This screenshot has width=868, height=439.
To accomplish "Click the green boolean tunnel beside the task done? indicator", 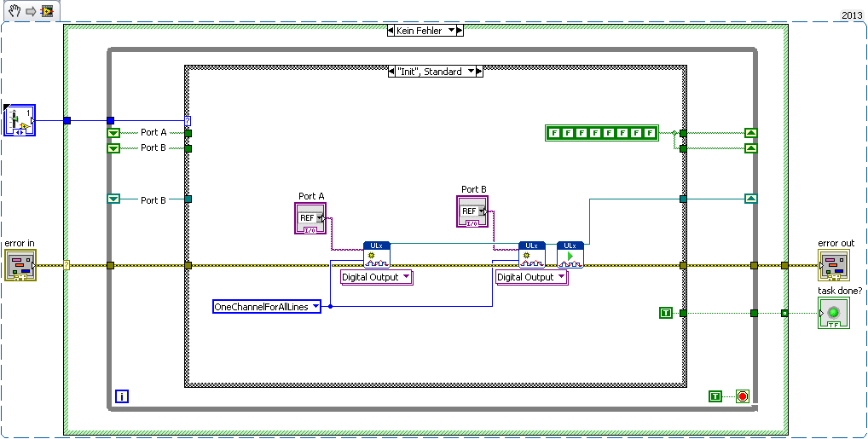I will (784, 313).
